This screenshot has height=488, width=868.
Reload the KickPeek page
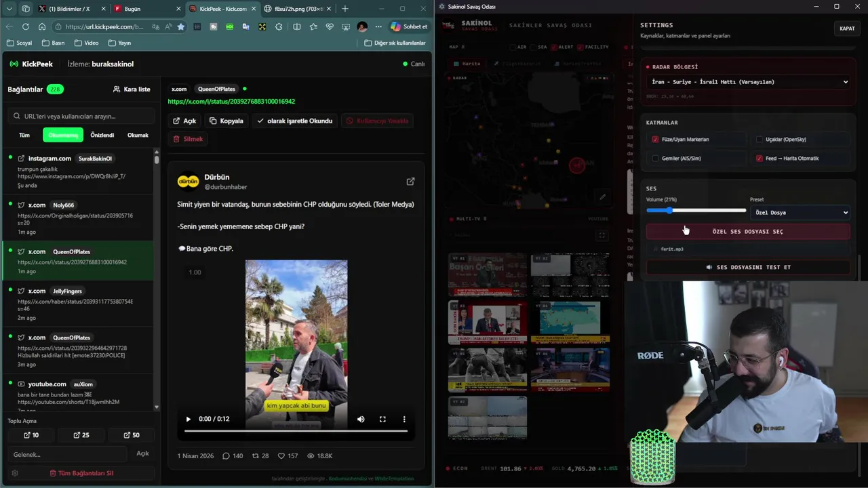[25, 26]
